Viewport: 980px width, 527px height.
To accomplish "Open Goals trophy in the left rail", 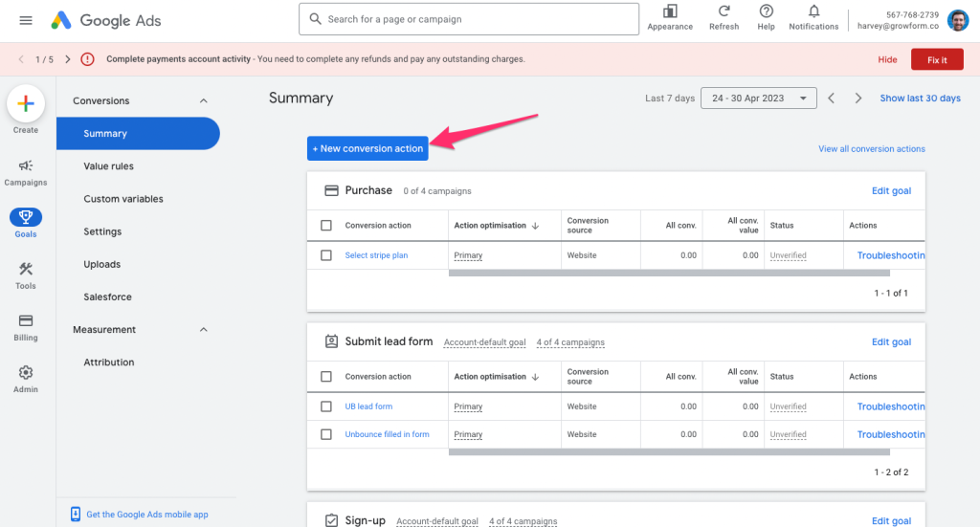I will point(26,224).
